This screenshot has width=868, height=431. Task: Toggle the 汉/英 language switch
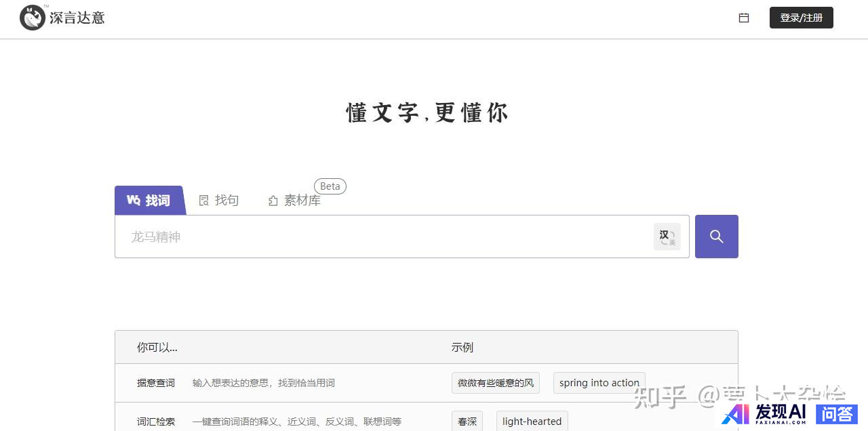pos(667,237)
